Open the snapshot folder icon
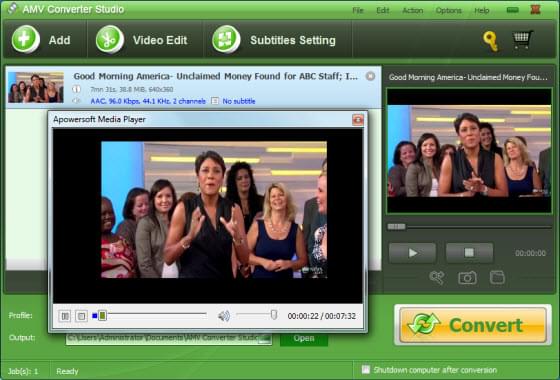 (497, 278)
